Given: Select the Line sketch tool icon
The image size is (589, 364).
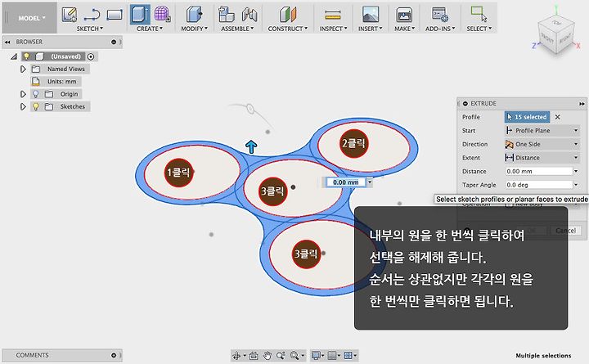Looking at the screenshot, I should coord(92,15).
